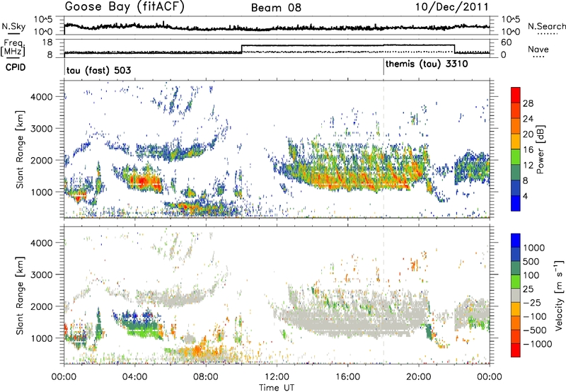Click the bright blue bottom Power colorbar segment
The width and height of the screenshot is (566, 392).
pyautogui.click(x=516, y=203)
